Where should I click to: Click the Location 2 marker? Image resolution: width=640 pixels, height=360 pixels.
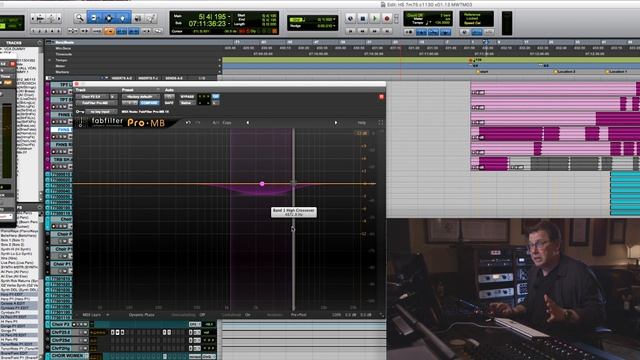566,71
